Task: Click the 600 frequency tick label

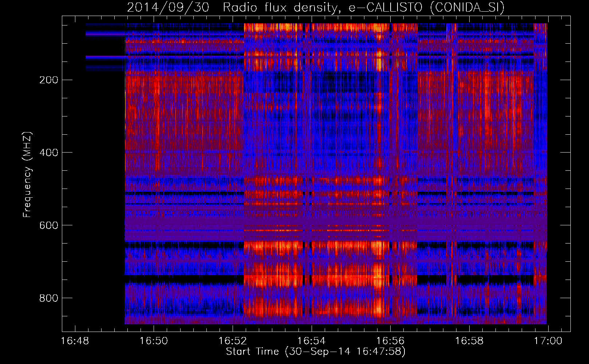Action: (x=49, y=226)
